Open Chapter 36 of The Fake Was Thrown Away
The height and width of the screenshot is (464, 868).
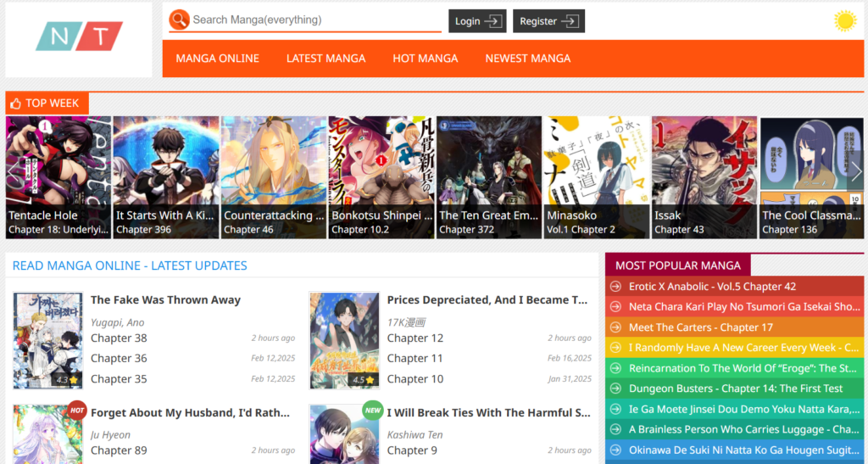click(x=119, y=358)
